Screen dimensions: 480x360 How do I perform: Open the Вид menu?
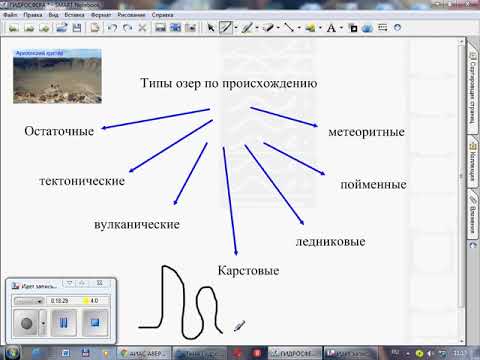tap(53, 15)
